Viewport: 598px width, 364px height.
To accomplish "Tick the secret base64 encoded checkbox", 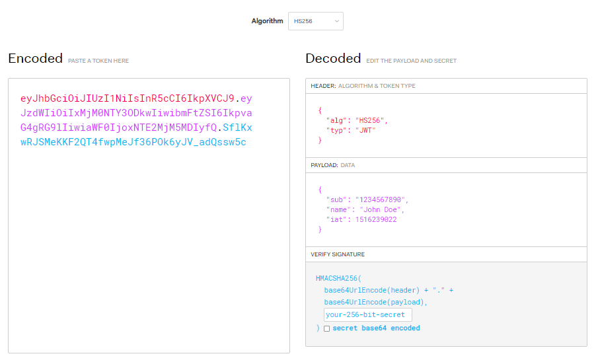I will click(x=327, y=328).
